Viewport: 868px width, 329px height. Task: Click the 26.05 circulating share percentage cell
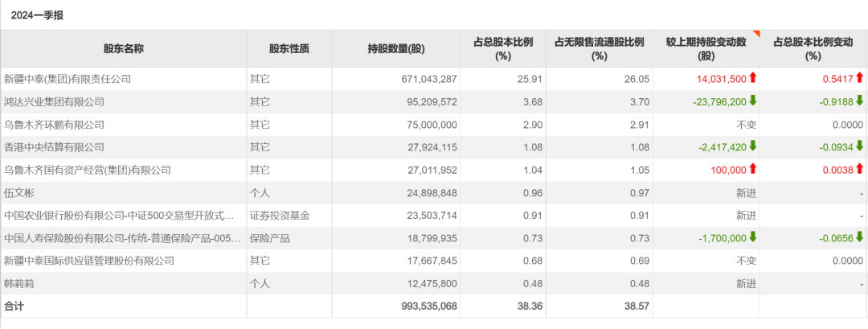[639, 79]
